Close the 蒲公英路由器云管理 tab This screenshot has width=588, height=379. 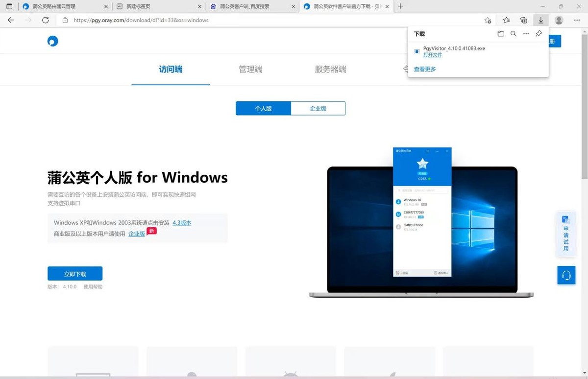click(x=106, y=6)
